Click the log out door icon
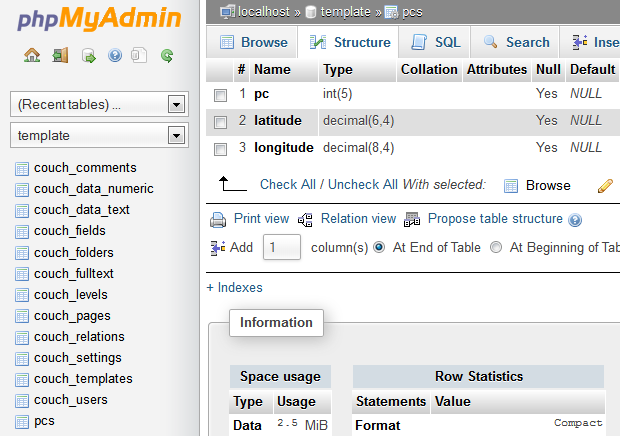Viewport: 620px width, 436px height. pyautogui.click(x=60, y=55)
